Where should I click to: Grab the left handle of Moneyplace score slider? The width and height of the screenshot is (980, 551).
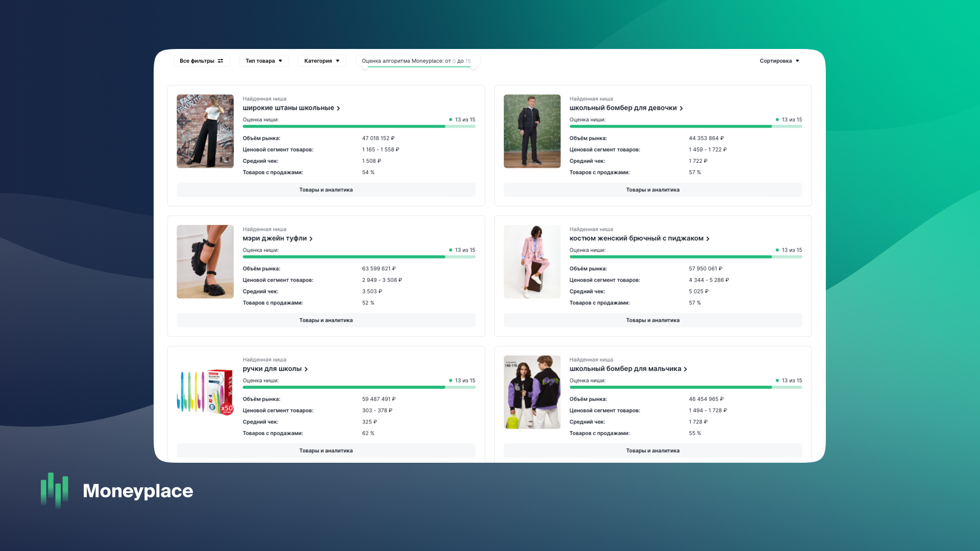pos(364,67)
